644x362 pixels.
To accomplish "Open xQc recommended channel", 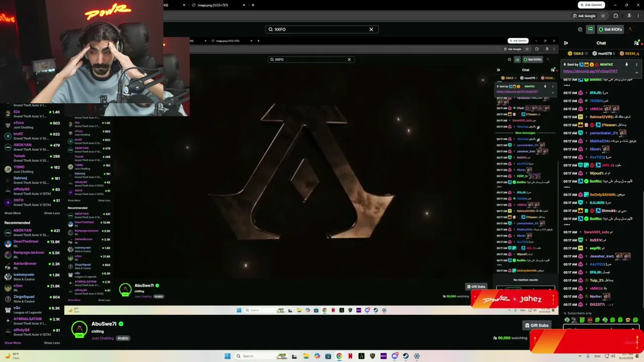I will point(32,310).
